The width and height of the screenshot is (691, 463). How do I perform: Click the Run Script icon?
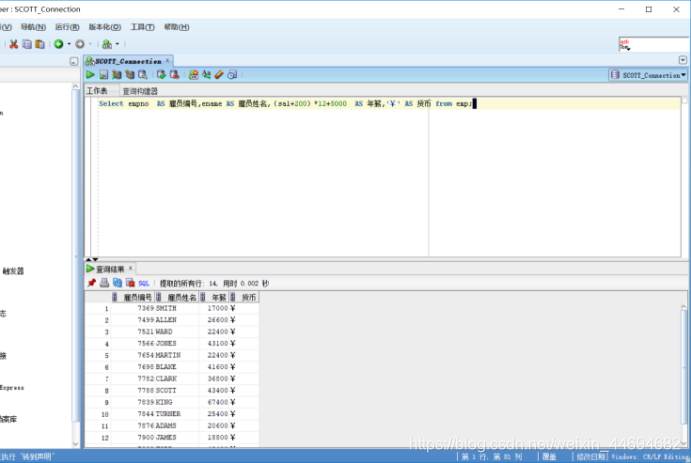tap(104, 74)
